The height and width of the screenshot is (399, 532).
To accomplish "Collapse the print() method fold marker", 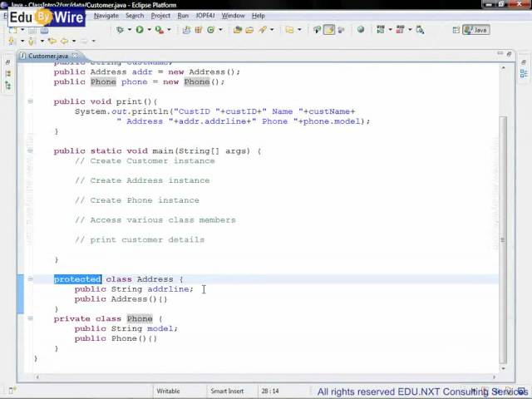I will coord(30,101).
